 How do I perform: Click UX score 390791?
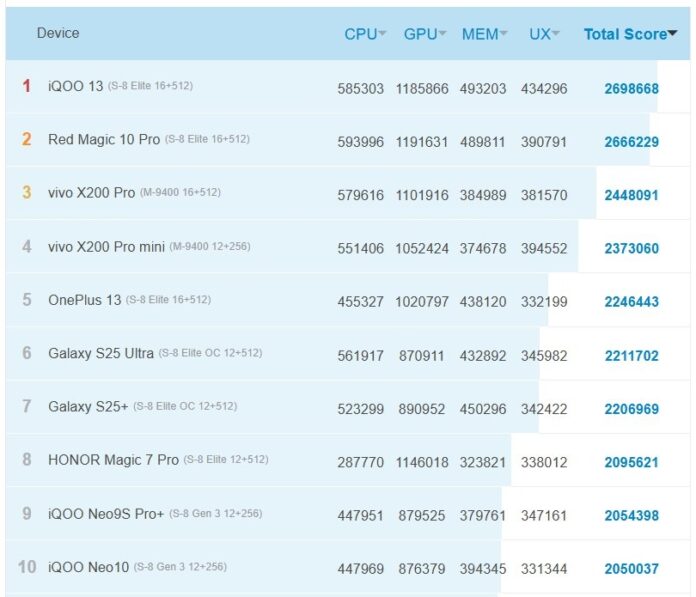[544, 142]
